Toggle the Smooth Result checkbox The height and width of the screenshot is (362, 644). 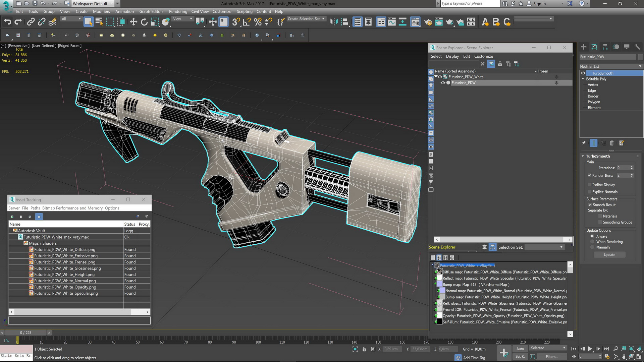[590, 205]
